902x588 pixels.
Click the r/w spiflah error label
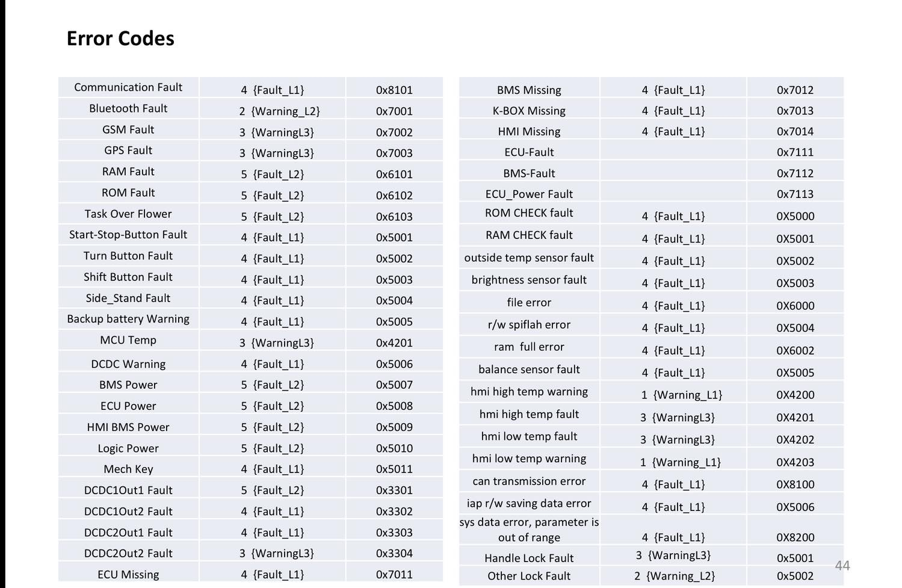point(529,325)
